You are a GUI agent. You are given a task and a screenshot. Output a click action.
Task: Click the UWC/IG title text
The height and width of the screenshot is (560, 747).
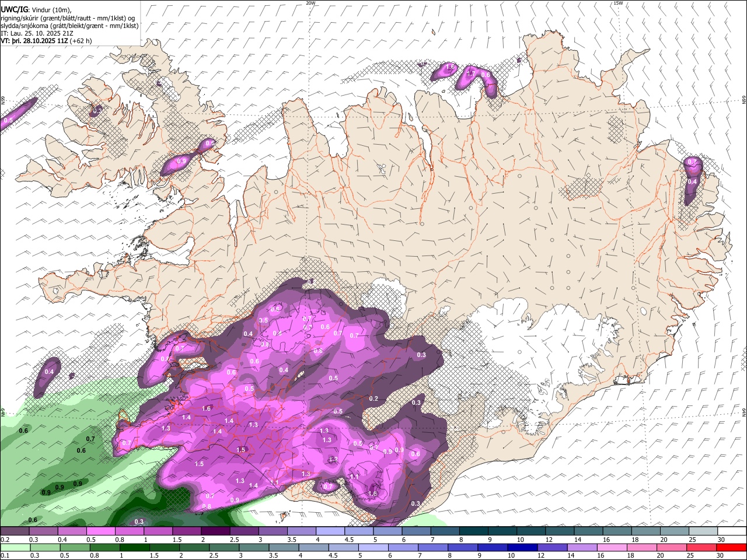pos(13,9)
